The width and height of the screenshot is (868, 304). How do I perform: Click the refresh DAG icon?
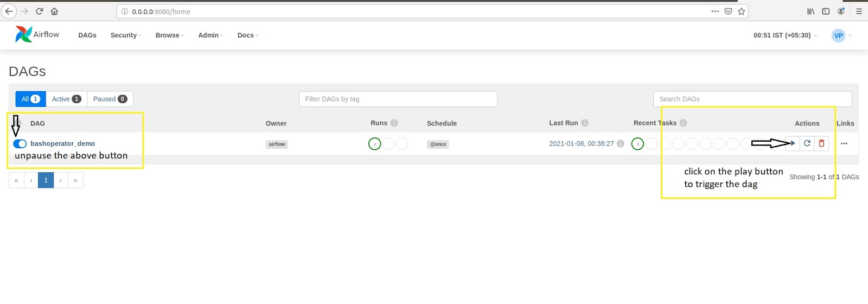(x=807, y=143)
